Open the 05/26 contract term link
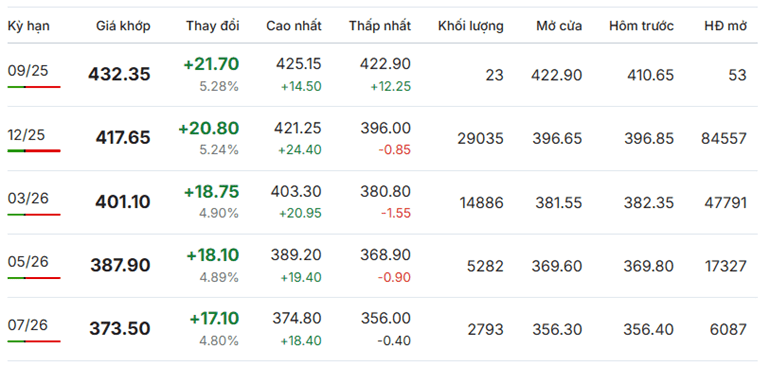Image resolution: width=770 pixels, height=366 pixels. tap(28, 262)
